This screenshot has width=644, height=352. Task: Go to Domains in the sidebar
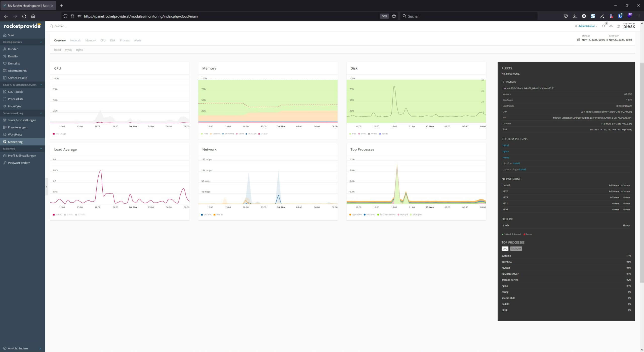(x=14, y=64)
